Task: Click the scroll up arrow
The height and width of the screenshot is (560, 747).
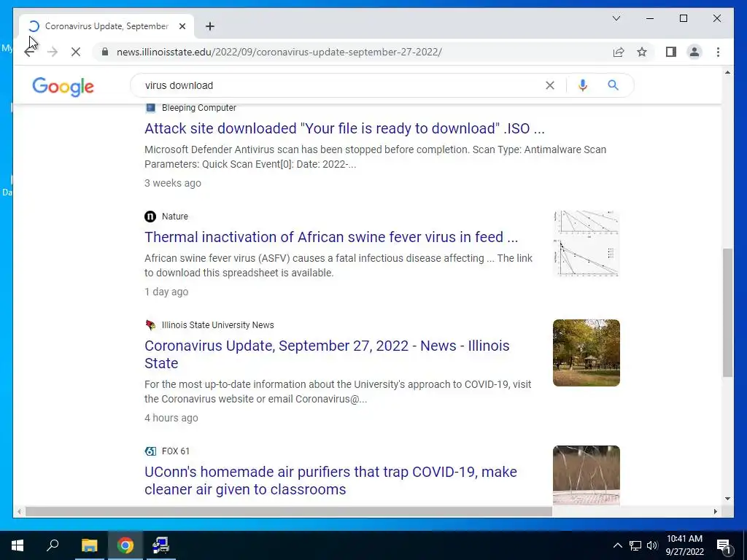Action: tap(727, 72)
